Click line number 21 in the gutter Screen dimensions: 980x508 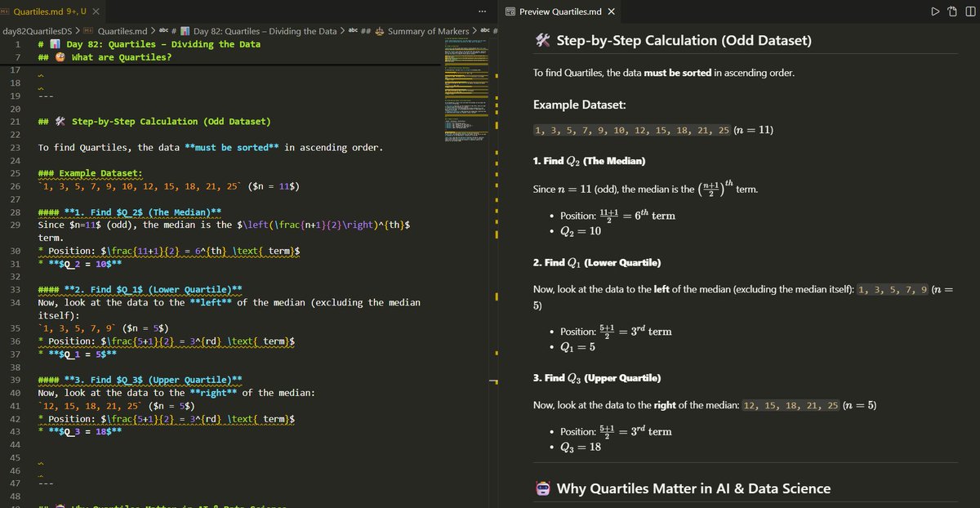click(x=15, y=122)
